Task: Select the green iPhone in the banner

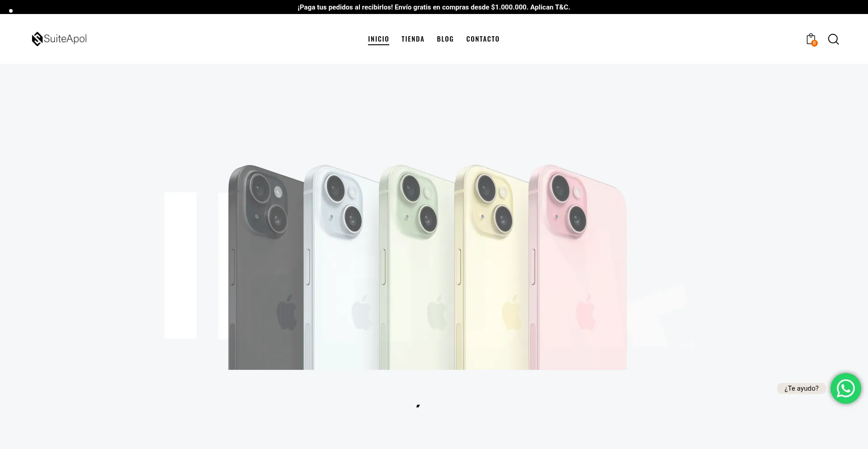Action: pyautogui.click(x=417, y=267)
